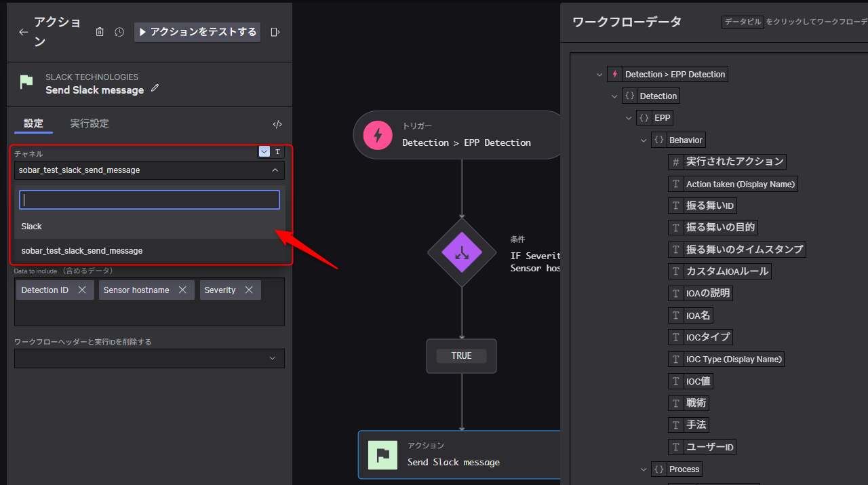Click the データピル label

click(x=743, y=22)
